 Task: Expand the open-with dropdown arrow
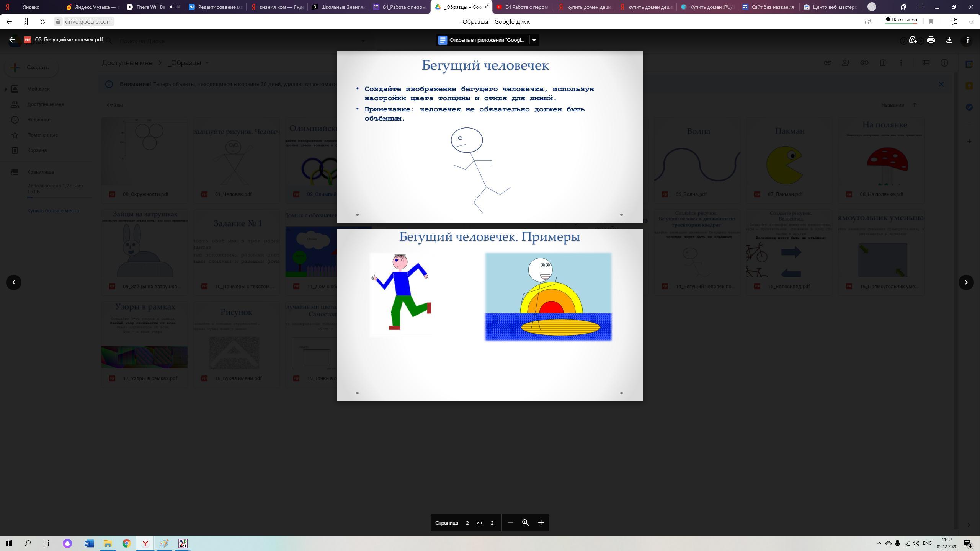pos(534,40)
